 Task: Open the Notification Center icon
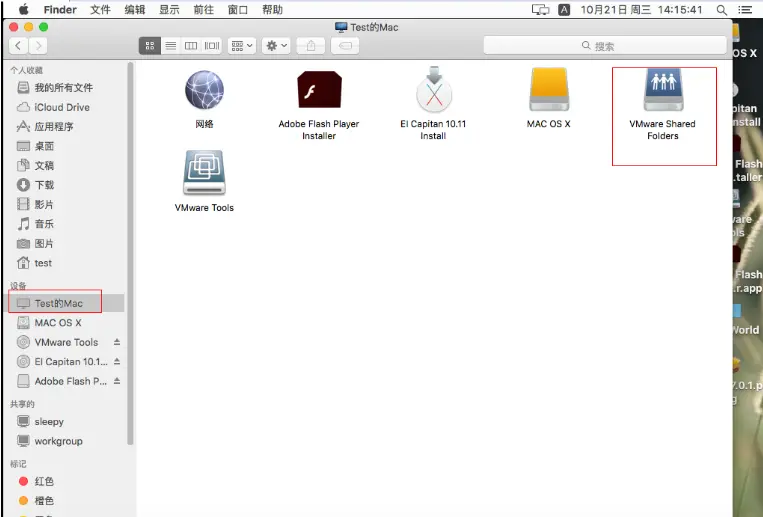tap(745, 10)
